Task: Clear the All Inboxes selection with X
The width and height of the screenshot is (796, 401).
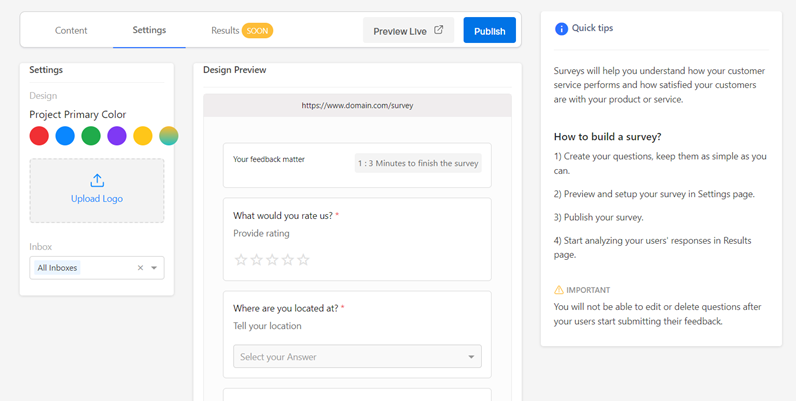Action: tap(140, 268)
